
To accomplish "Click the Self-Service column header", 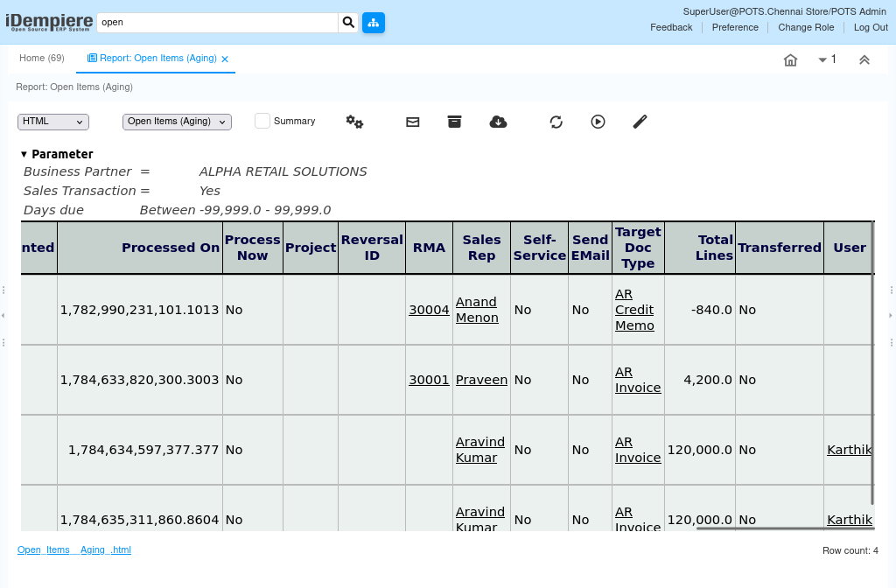I will coord(539,248).
